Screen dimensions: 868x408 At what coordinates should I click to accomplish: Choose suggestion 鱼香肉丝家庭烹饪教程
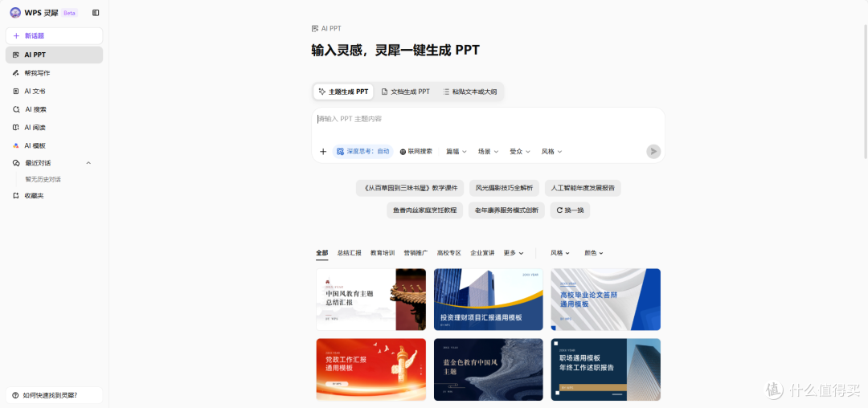tap(424, 210)
